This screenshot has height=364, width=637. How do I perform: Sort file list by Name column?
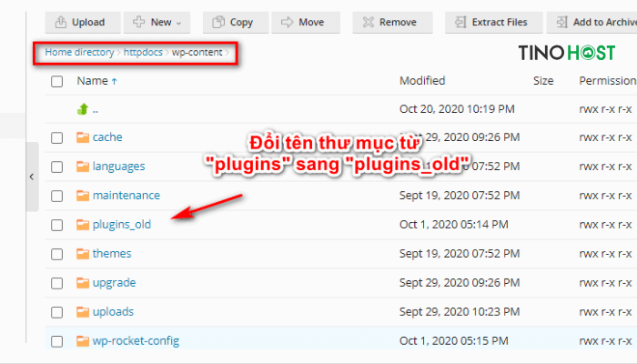96,81
